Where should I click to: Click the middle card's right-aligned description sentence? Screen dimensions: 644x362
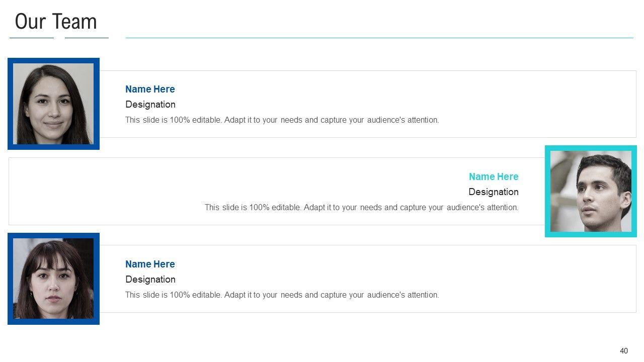coord(361,208)
